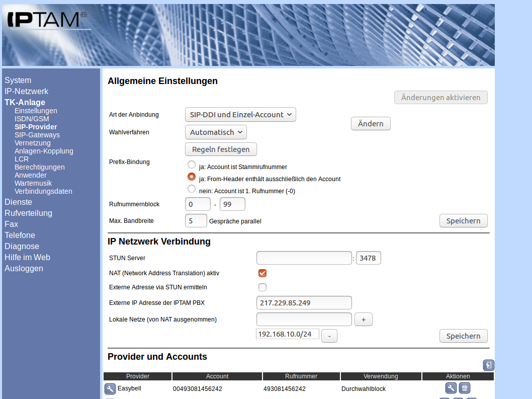This screenshot has width=532, height=399.
Task: Select 'ja: Account ist Stammrufnummer' radio option
Action: (191, 165)
